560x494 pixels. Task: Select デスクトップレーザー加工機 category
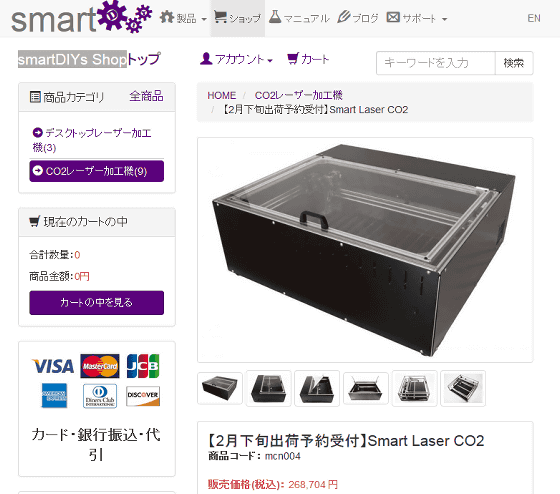(92, 140)
